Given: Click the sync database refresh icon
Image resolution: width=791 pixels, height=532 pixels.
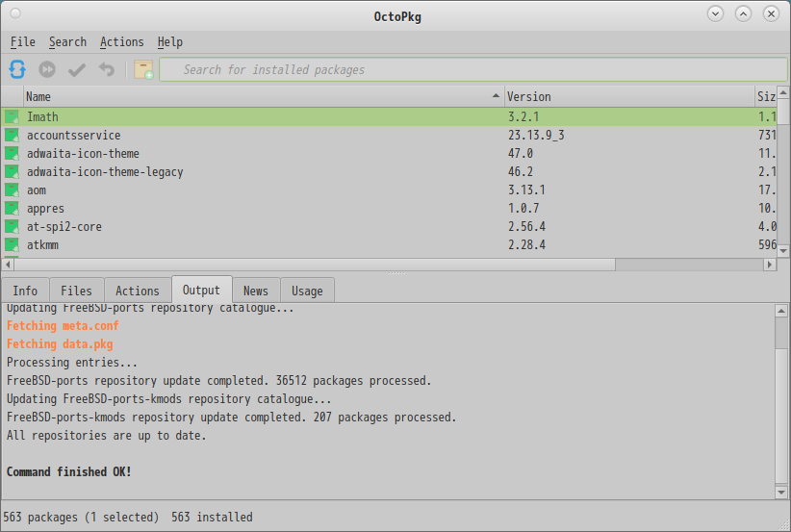Looking at the screenshot, I should [17, 69].
